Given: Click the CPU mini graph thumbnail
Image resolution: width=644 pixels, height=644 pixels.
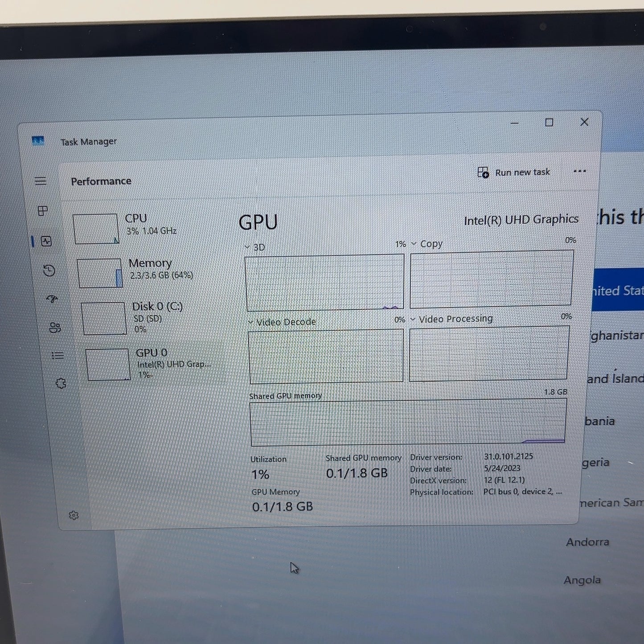Looking at the screenshot, I should (x=96, y=229).
